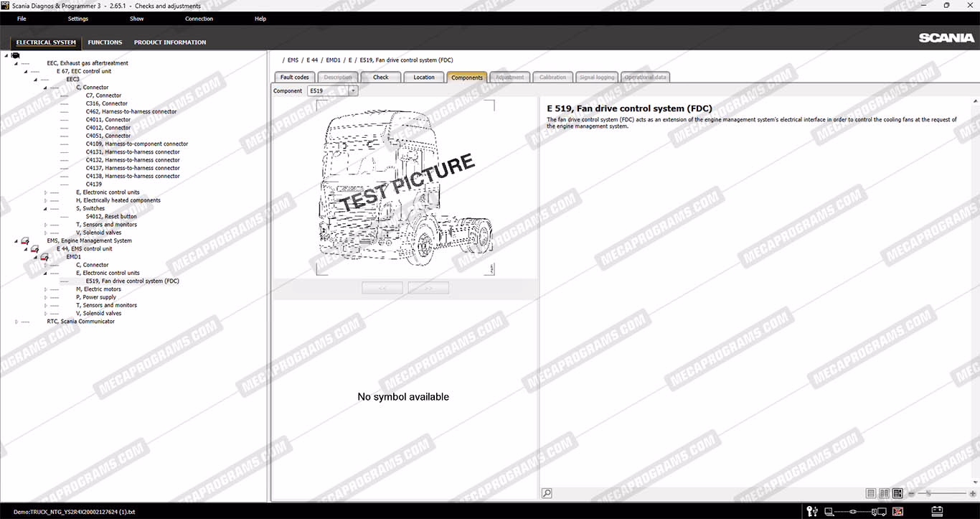Open the Show menu

pyautogui.click(x=136, y=19)
